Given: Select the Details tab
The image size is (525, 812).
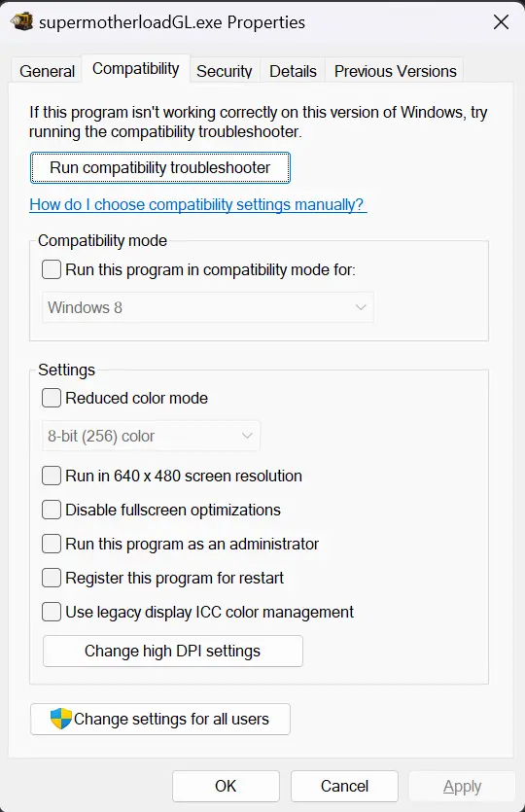Looking at the screenshot, I should click(293, 71).
